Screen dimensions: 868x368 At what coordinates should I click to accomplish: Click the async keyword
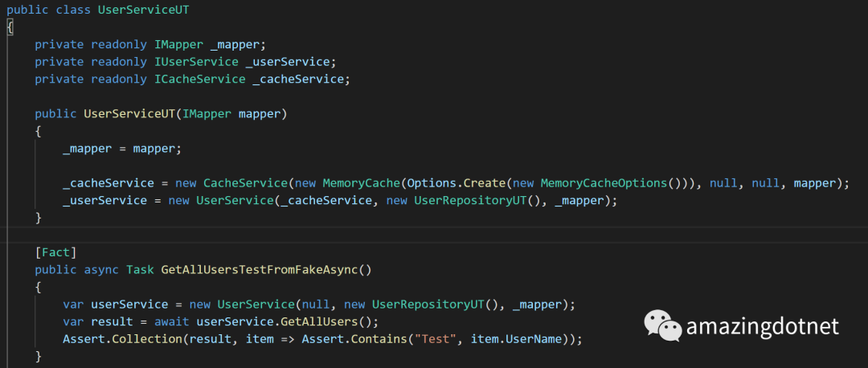[x=101, y=269]
